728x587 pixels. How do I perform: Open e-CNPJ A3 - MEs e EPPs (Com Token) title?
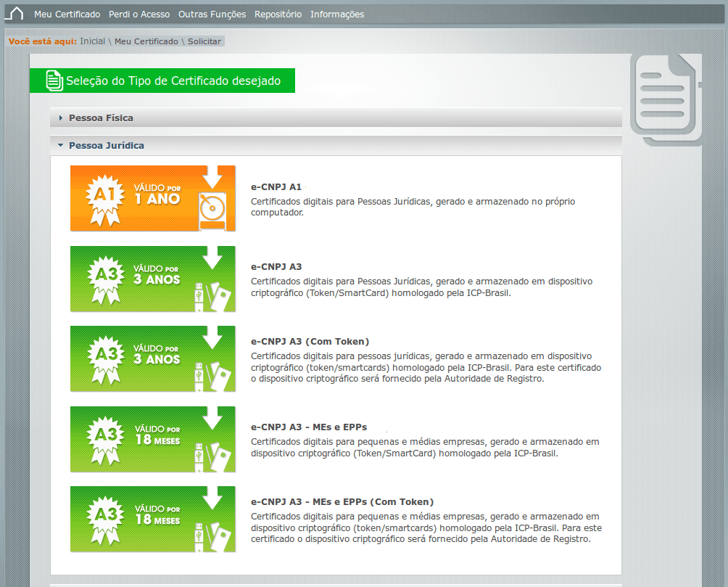click(342, 502)
